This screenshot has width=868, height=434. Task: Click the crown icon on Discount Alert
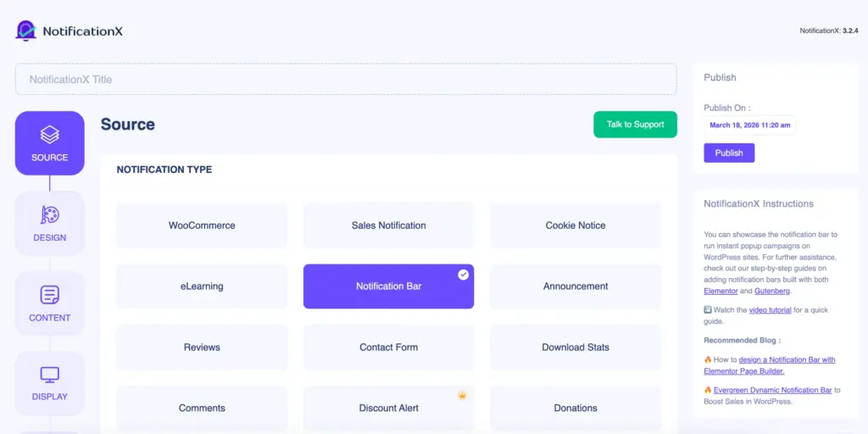coord(462,395)
